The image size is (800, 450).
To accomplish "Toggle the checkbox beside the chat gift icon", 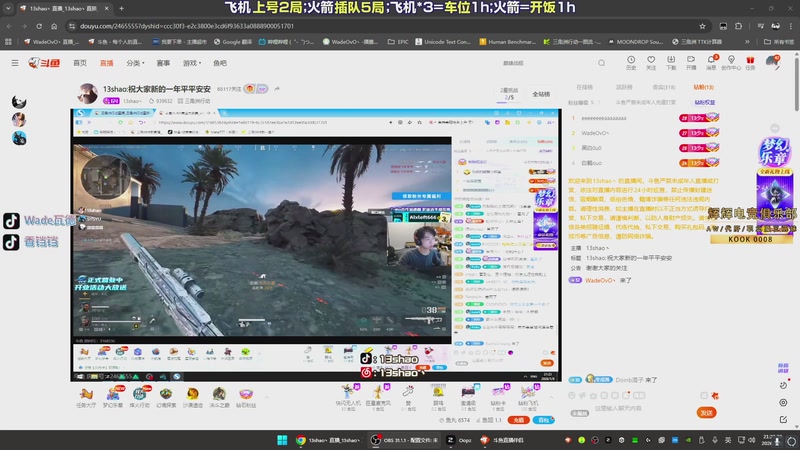I will coord(704,395).
